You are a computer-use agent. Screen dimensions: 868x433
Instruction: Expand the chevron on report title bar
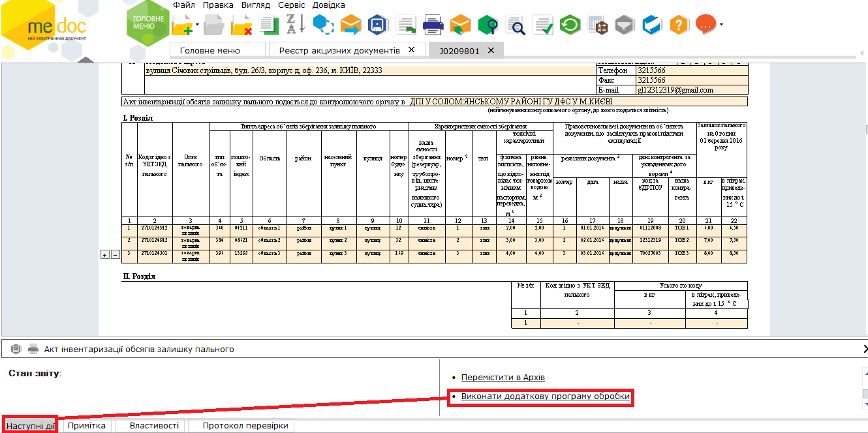[864, 350]
